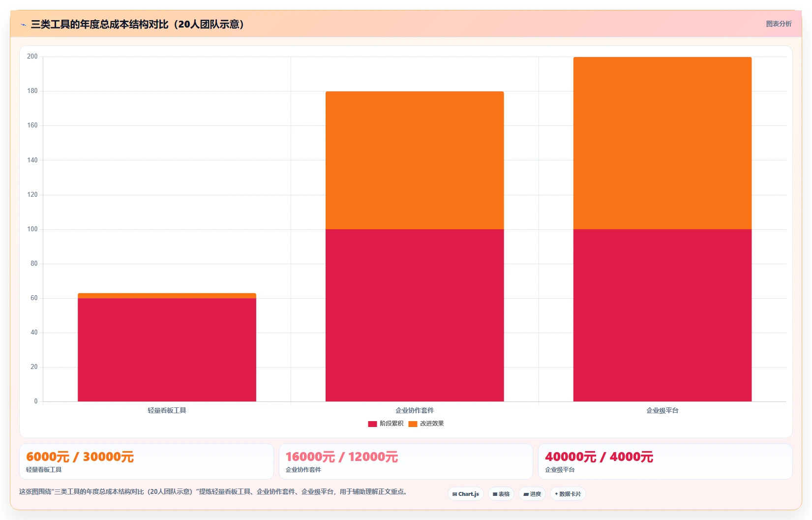This screenshot has width=812, height=520.
Task: Click the 企业协作套件 x-axis label
Action: tap(415, 410)
